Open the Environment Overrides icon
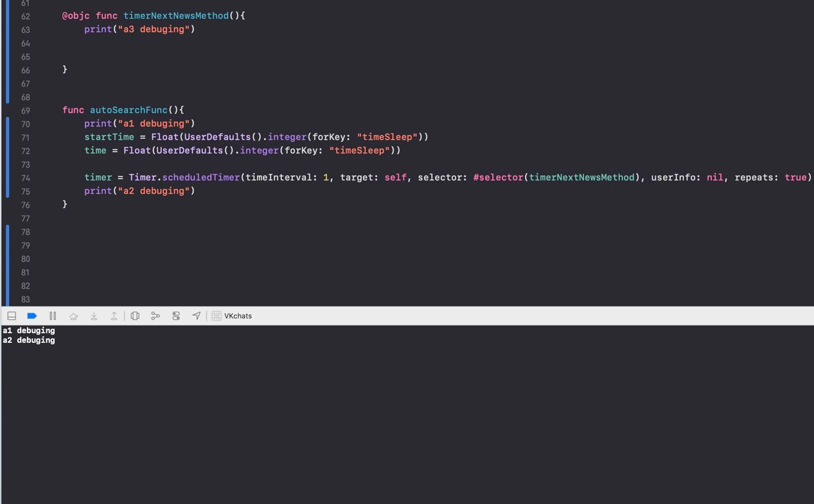The image size is (814, 504). 176,316
